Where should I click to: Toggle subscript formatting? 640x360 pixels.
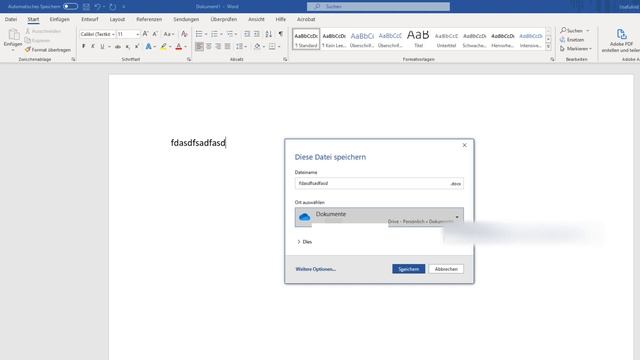(128, 47)
